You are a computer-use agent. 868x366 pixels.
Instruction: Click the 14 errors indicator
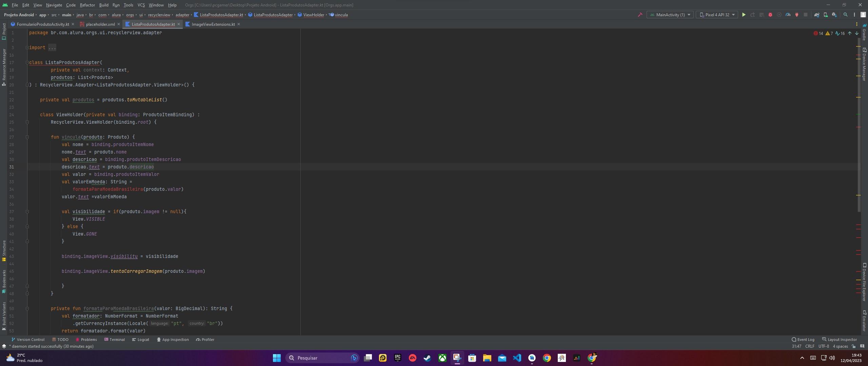818,33
